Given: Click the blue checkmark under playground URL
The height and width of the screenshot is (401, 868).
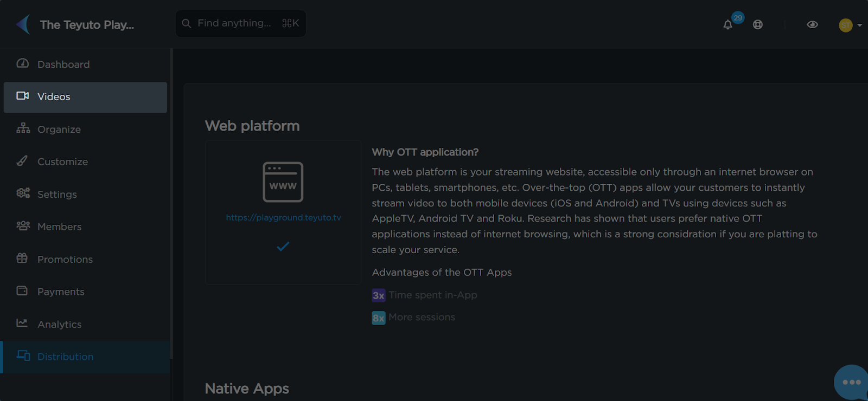Looking at the screenshot, I should 283,247.
